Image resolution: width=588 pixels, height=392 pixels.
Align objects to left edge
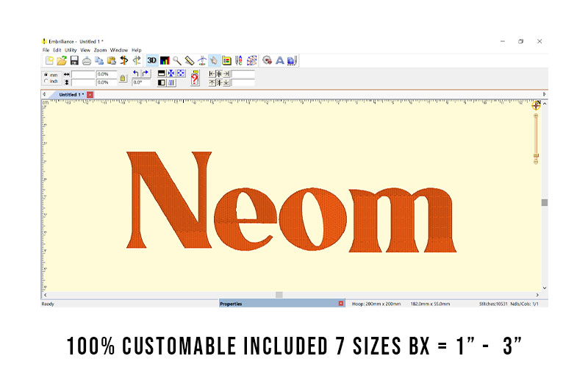[212, 74]
